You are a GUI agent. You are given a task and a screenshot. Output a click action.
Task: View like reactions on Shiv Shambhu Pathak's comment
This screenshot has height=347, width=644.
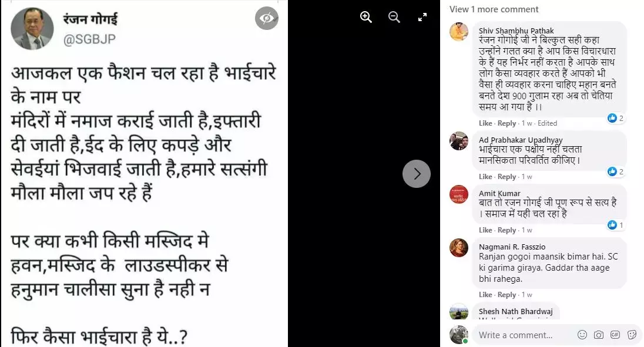tap(616, 118)
